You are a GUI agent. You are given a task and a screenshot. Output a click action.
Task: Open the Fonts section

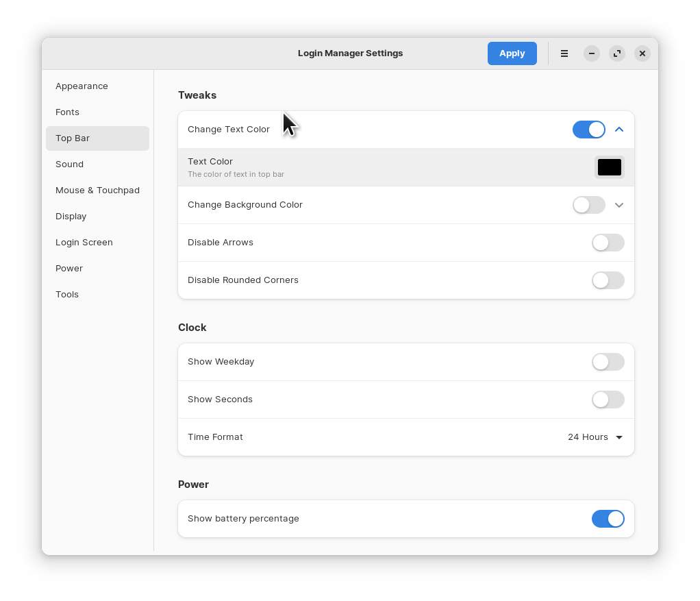pyautogui.click(x=97, y=112)
